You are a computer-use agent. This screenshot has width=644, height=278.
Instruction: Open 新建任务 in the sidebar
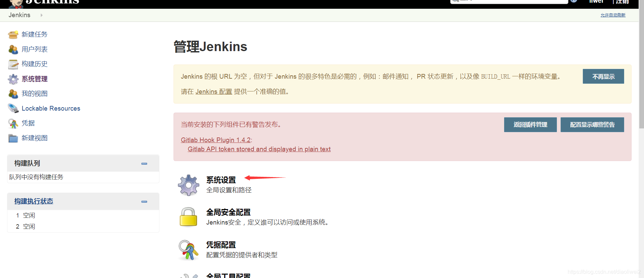[x=35, y=34]
